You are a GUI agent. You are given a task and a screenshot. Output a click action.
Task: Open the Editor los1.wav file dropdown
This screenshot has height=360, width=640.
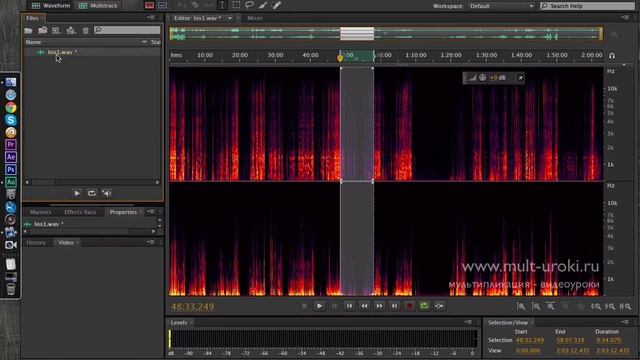[230, 18]
